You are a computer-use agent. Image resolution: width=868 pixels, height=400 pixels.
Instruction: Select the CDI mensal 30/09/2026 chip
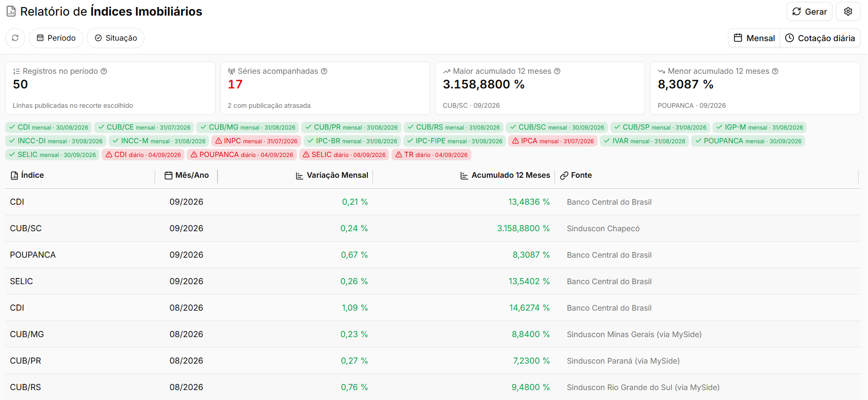point(49,127)
